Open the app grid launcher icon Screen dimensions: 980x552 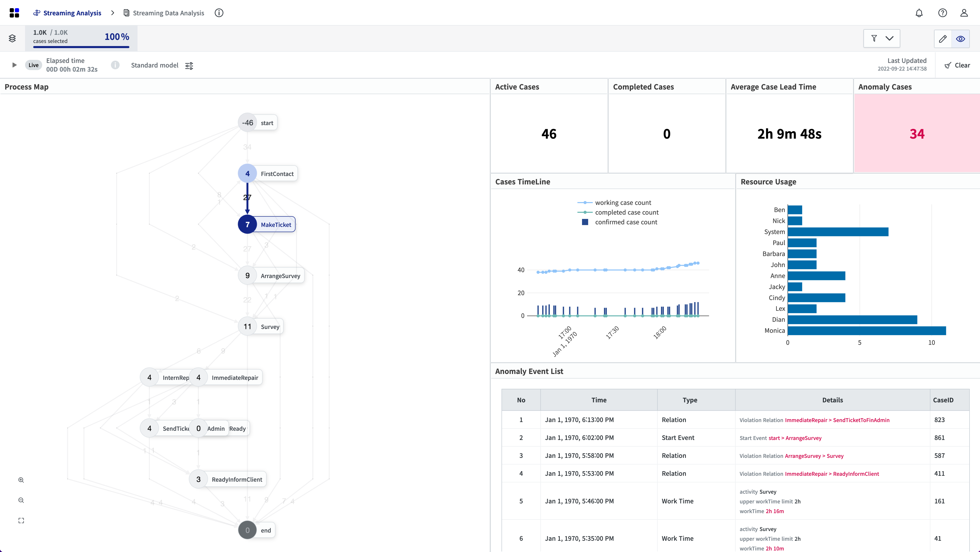point(14,13)
